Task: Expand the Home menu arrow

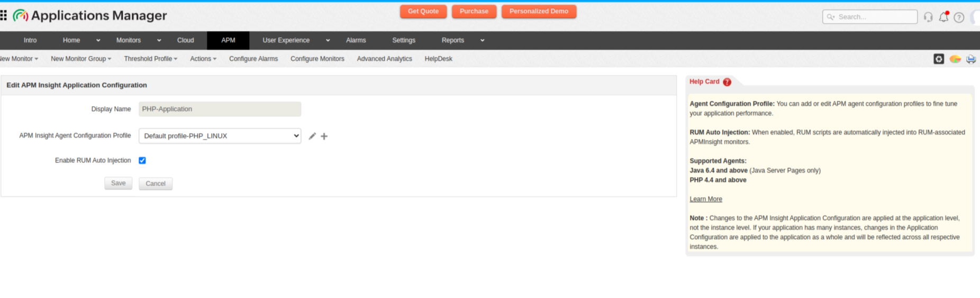Action: click(x=98, y=40)
